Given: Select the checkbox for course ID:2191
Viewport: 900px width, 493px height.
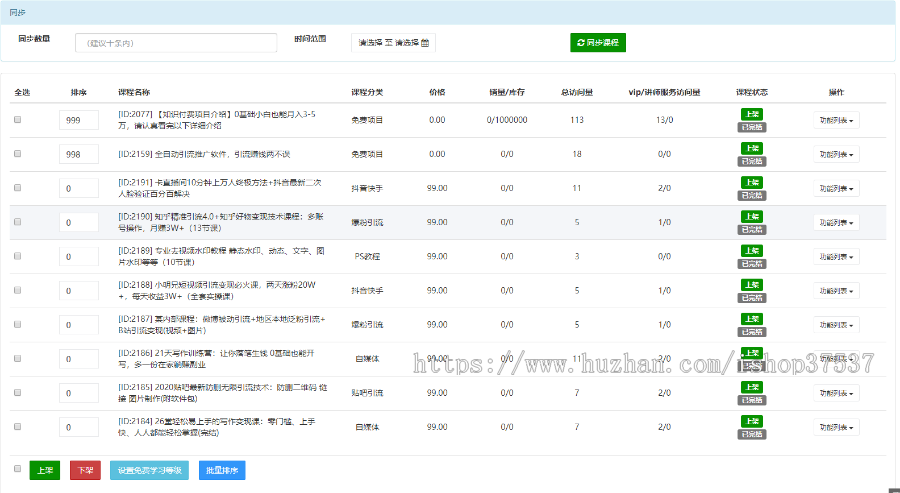Looking at the screenshot, I should (17, 188).
